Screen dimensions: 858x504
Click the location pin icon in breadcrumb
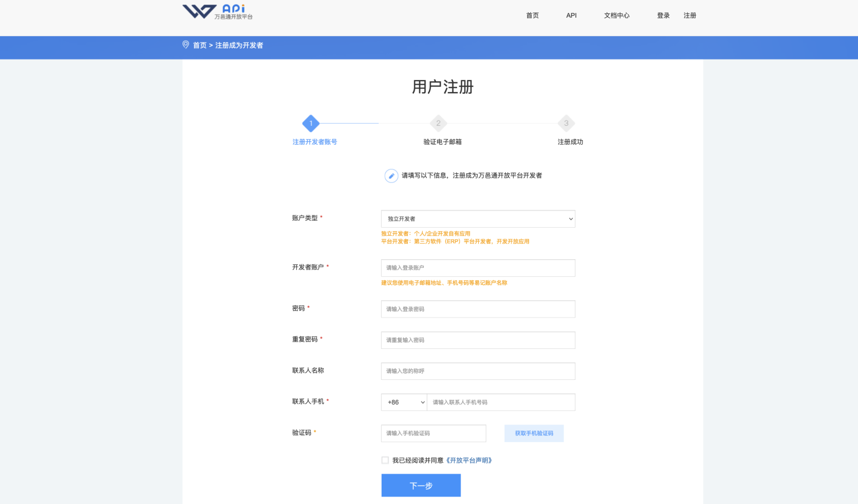tap(185, 45)
